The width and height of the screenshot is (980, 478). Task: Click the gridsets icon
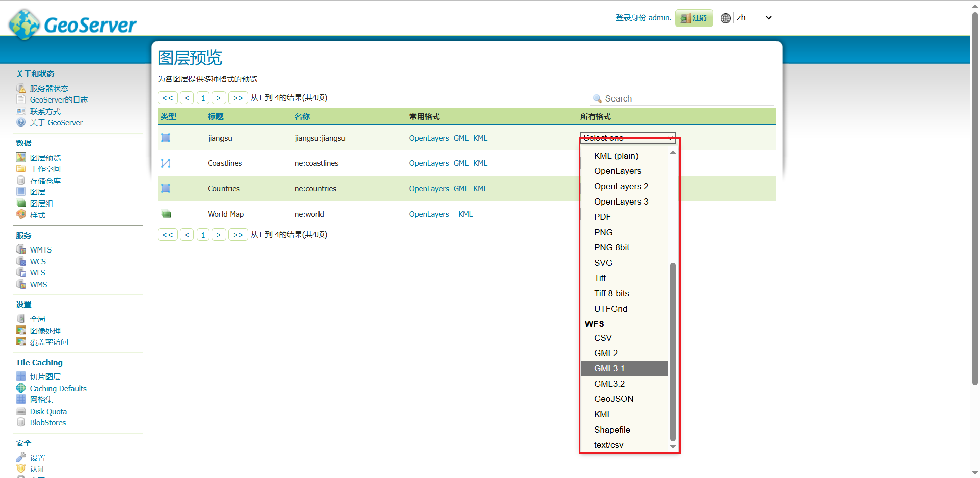21,399
